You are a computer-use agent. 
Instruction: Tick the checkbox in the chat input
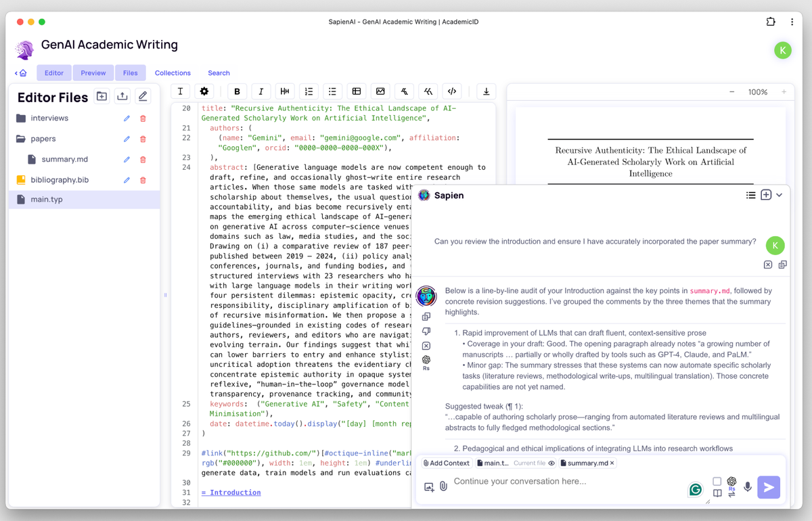[x=717, y=481]
